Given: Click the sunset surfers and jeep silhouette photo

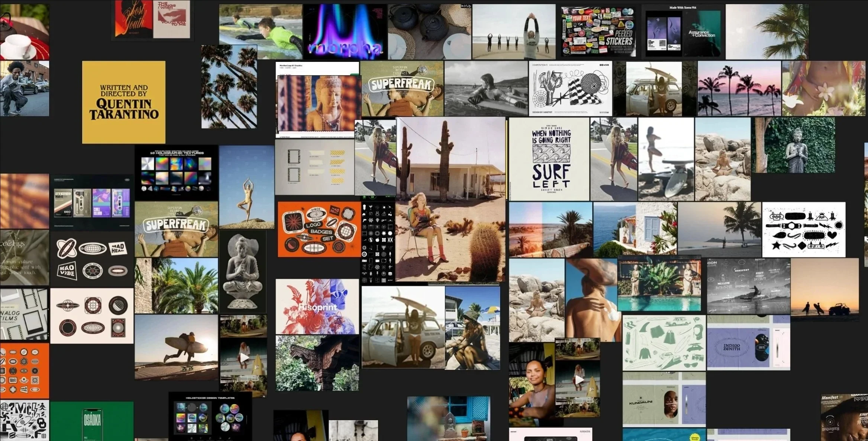Looking at the screenshot, I should [x=825, y=290].
